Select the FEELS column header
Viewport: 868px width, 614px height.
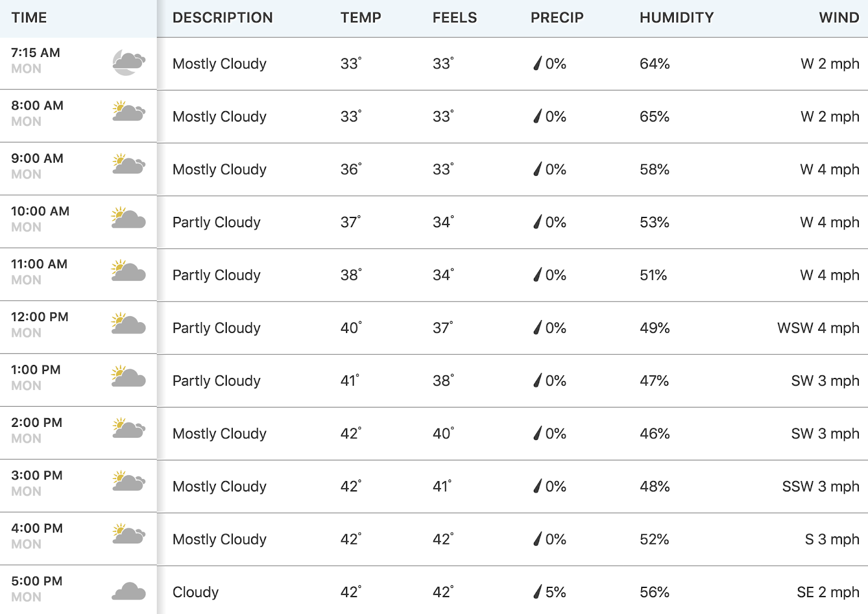click(455, 18)
